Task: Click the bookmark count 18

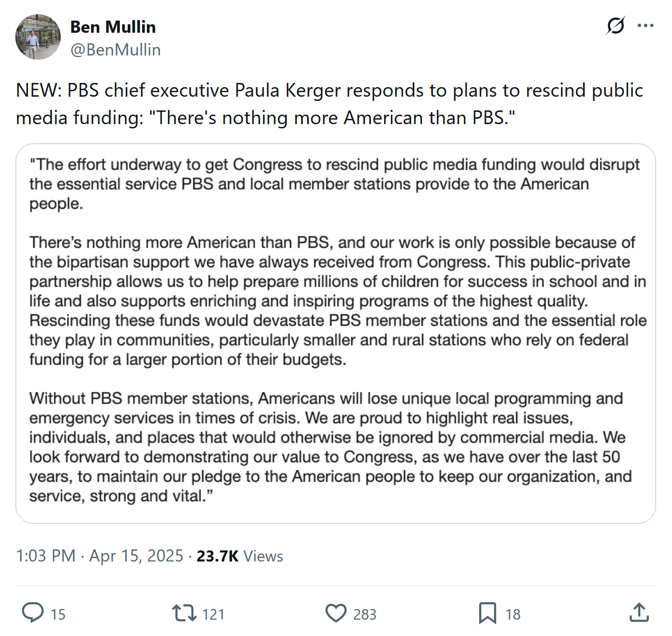Action: click(x=513, y=614)
